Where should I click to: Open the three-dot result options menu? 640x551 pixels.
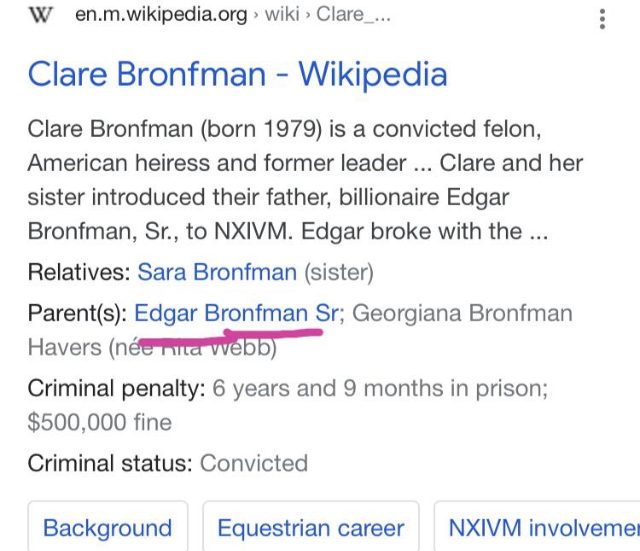coord(602,19)
